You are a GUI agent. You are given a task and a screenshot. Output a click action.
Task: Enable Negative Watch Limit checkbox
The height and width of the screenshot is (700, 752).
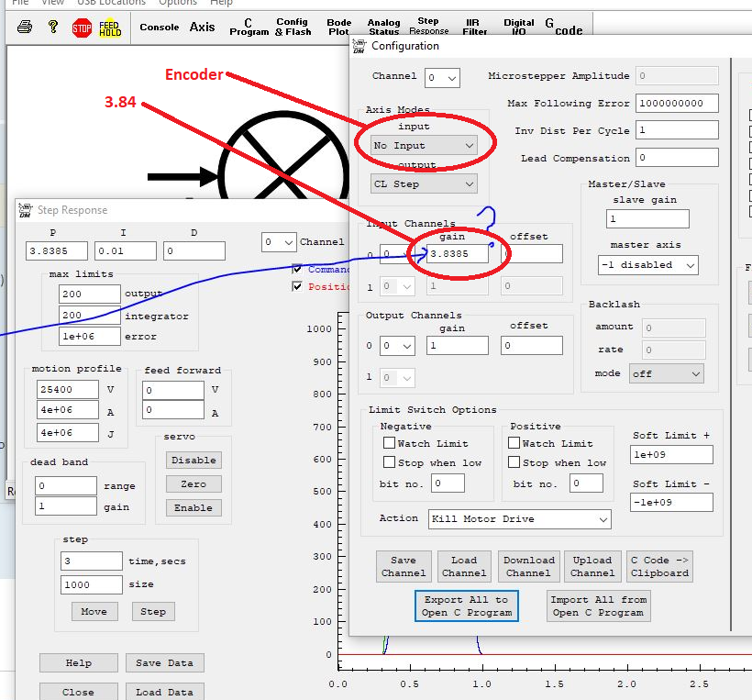coord(390,443)
